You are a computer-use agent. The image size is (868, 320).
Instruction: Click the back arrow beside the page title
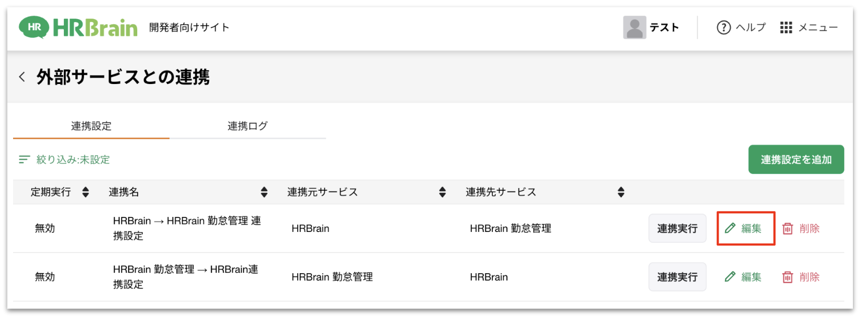(22, 77)
